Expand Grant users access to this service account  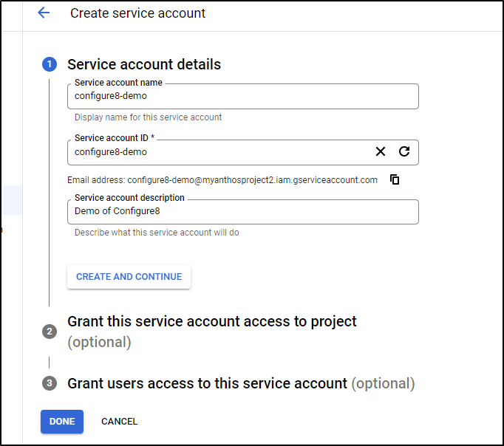(241, 383)
